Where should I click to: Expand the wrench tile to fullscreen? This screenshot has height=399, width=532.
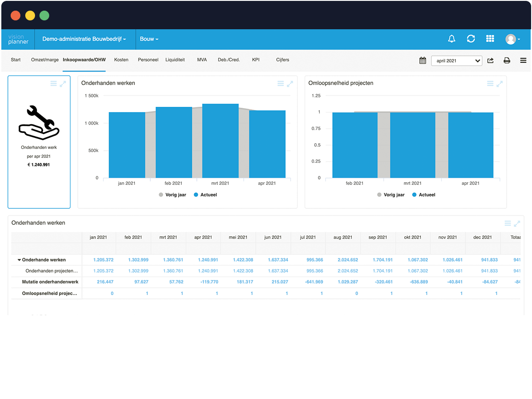click(x=63, y=84)
